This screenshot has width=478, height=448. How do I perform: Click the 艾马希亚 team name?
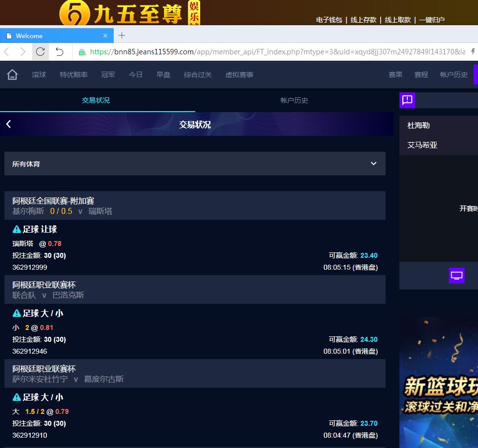coord(422,145)
